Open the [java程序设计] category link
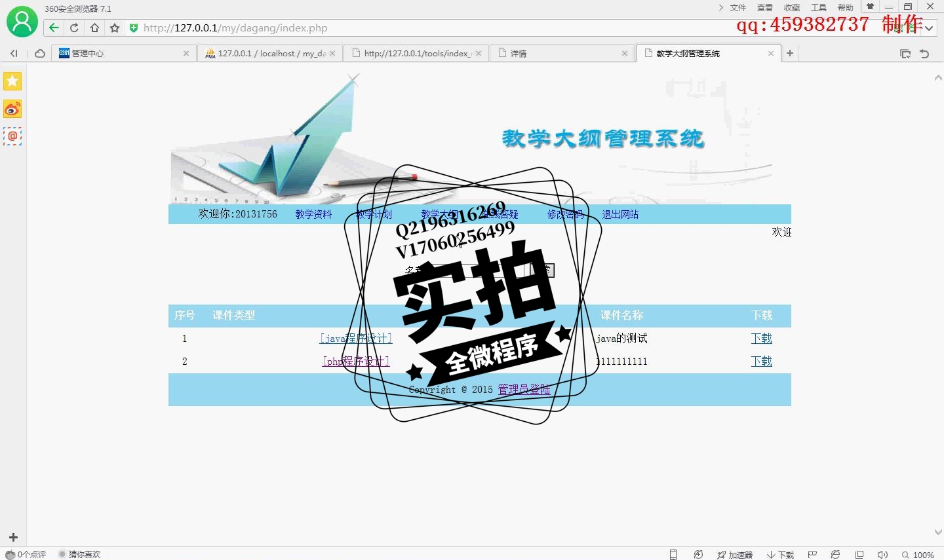944x560 pixels. (356, 338)
